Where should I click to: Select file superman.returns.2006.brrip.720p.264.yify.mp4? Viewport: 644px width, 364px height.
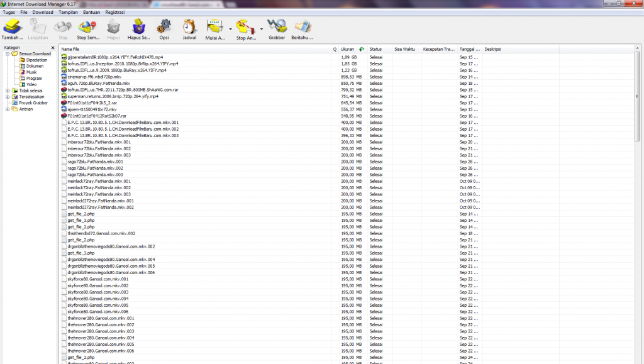click(x=113, y=96)
